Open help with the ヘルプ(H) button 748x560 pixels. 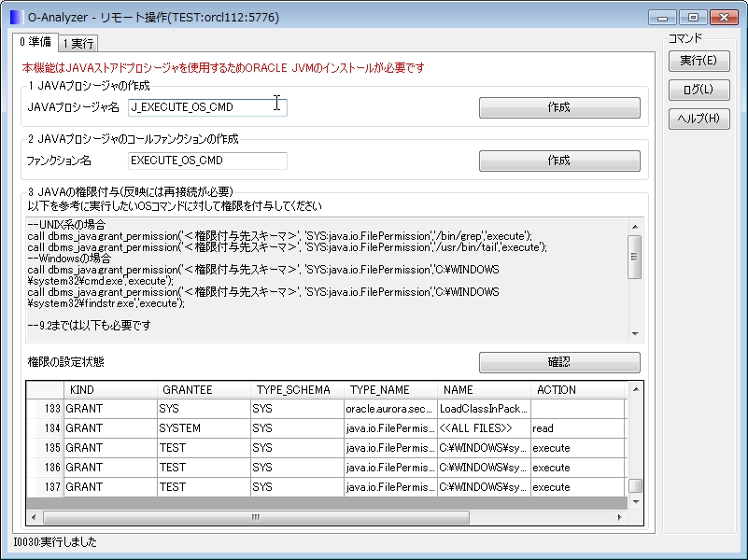coord(699,119)
